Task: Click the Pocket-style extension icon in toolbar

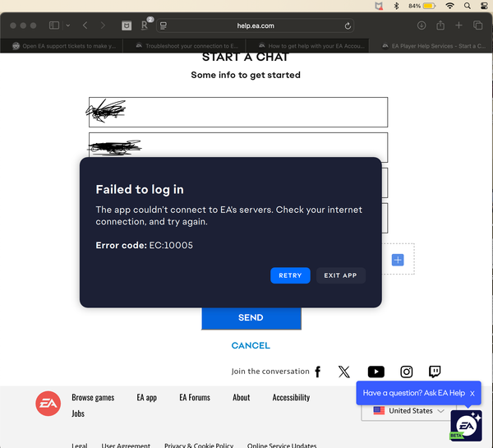Action: [x=127, y=25]
